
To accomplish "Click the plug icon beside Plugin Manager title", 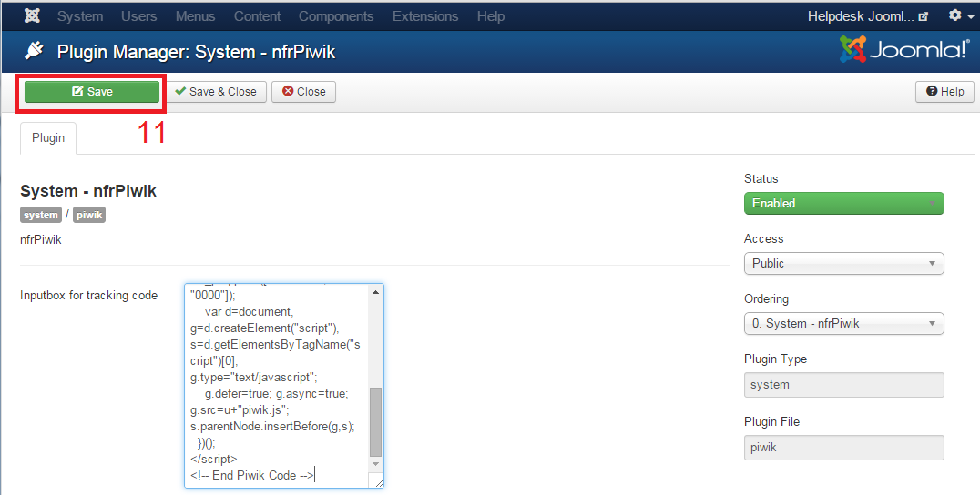I will point(34,51).
